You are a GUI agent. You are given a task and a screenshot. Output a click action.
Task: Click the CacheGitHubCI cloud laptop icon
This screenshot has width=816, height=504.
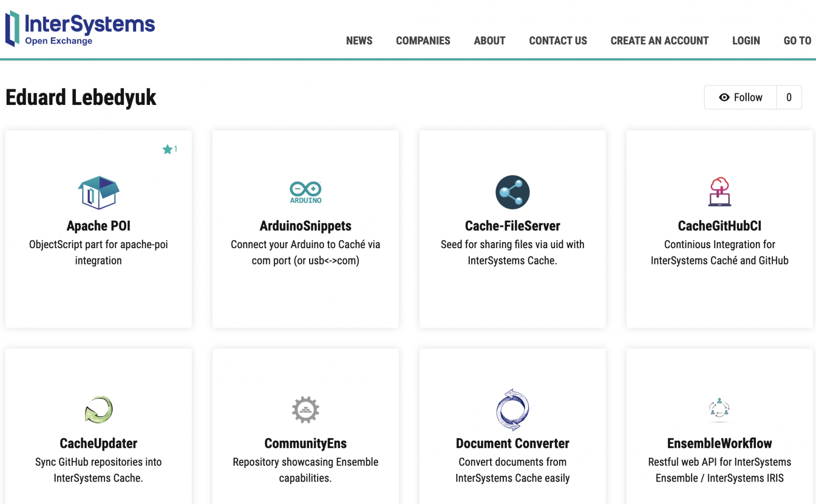[720, 192]
